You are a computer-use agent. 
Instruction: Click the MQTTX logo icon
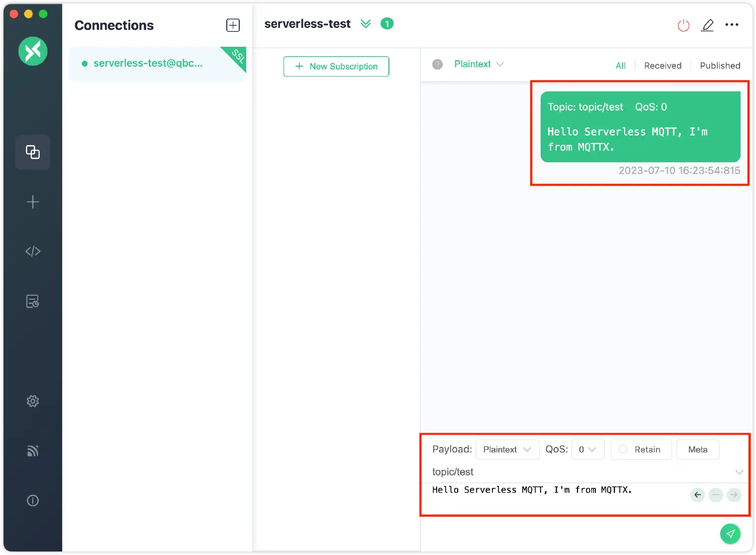coord(33,51)
